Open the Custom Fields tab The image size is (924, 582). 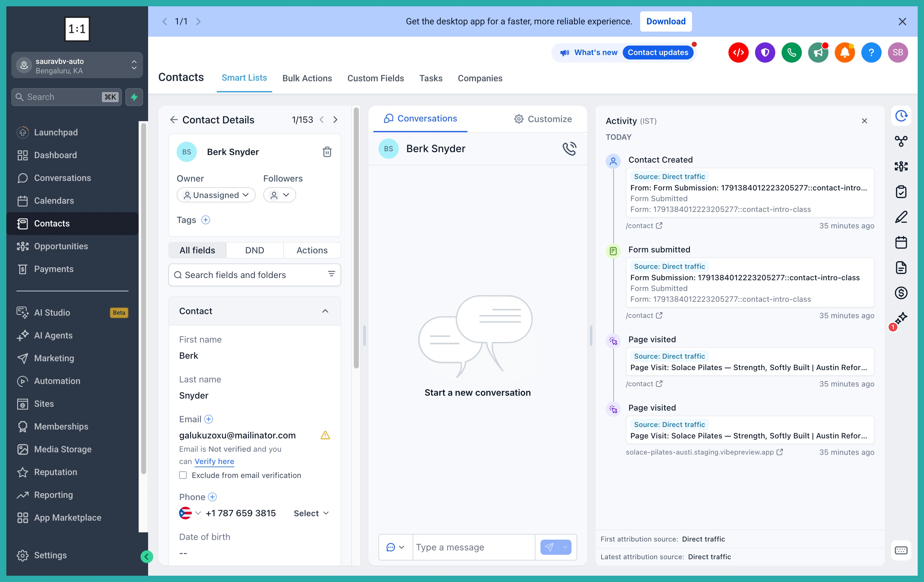click(375, 78)
